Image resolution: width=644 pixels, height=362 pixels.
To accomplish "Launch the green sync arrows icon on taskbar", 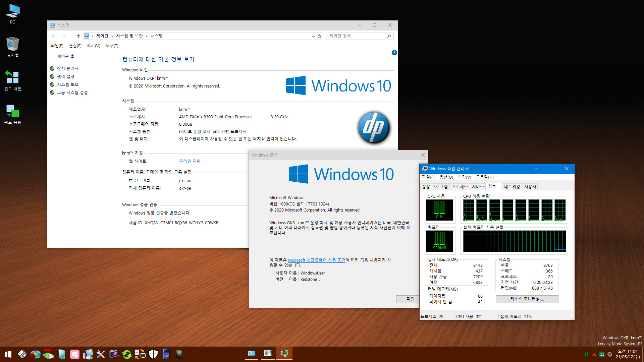I will click(x=127, y=354).
